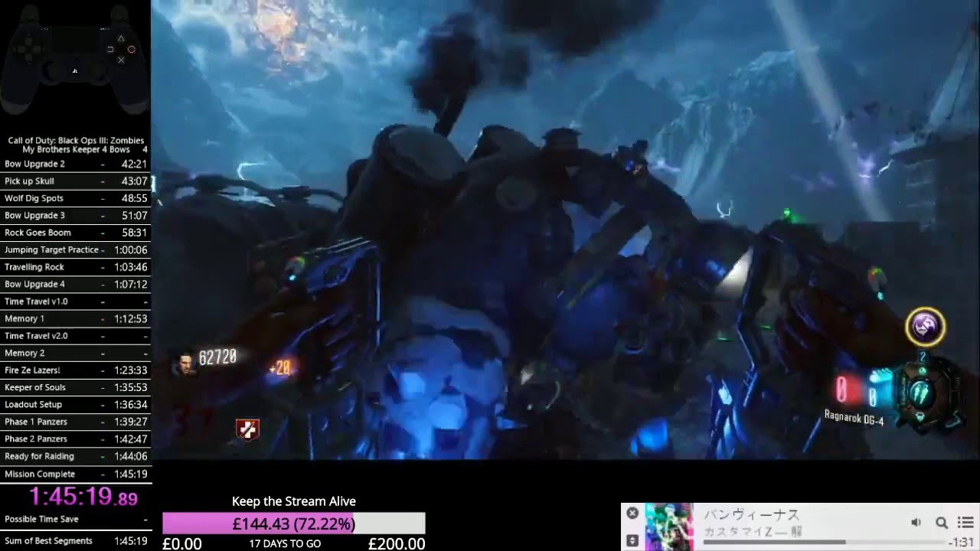
Task: Click the '17 DAYS TO GO' label
Action: (285, 544)
